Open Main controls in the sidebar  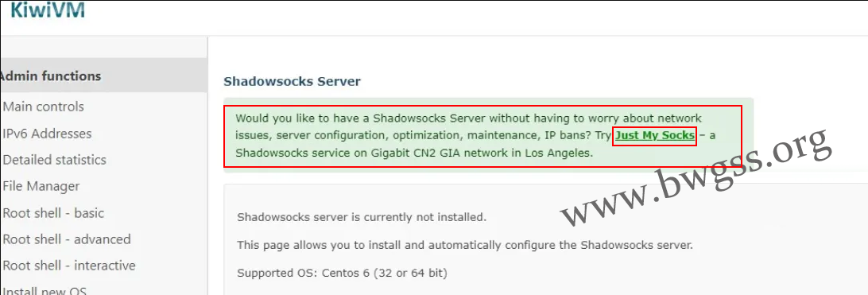pyautogui.click(x=43, y=107)
